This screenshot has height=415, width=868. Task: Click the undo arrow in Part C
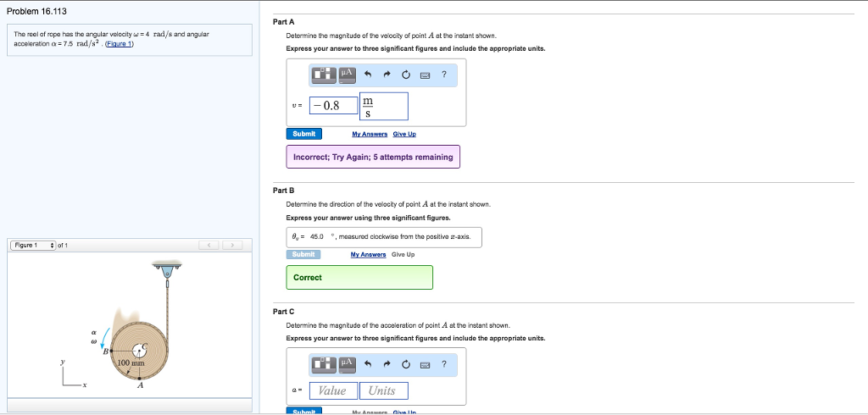click(368, 364)
